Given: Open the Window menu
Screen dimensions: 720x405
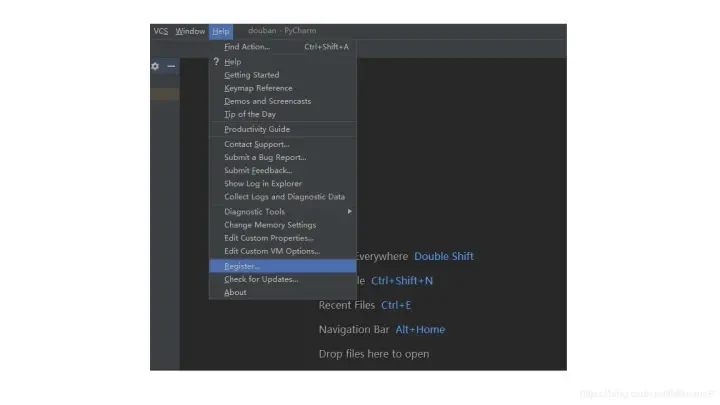Looking at the screenshot, I should click(190, 31).
